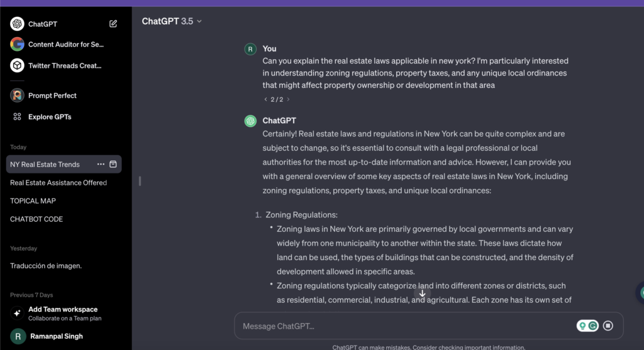Open Real Estate Assistance Offered chat

(58, 183)
